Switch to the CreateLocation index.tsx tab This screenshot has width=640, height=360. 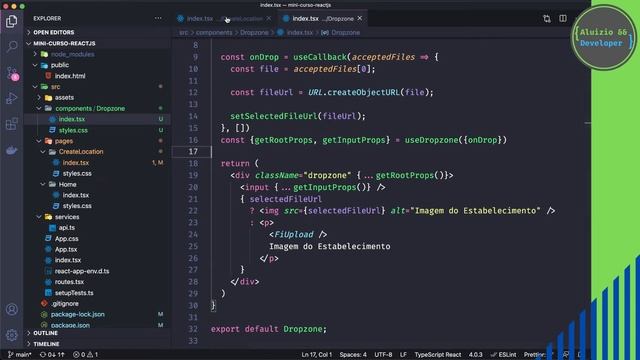(x=224, y=18)
